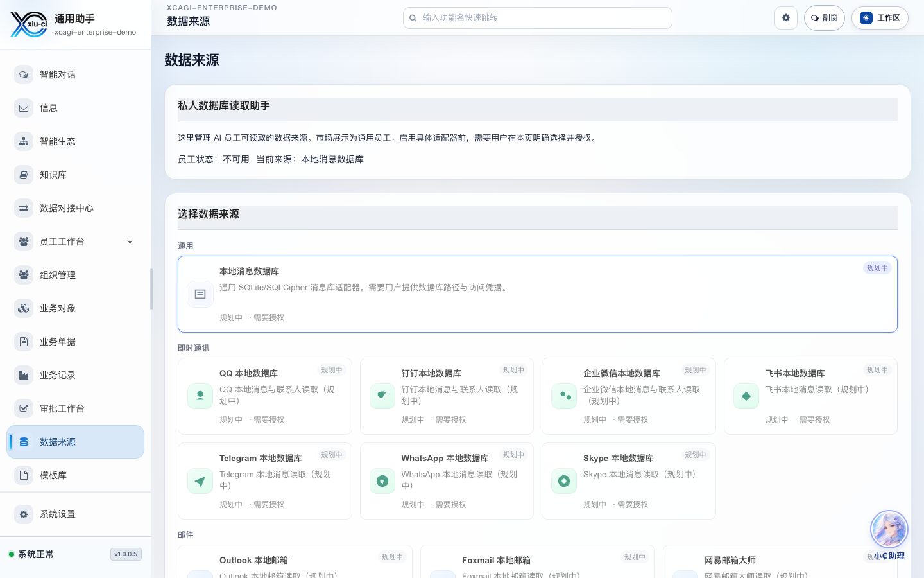Click the 业务单据 document icon
Image resolution: width=924 pixels, height=578 pixels.
tap(24, 342)
